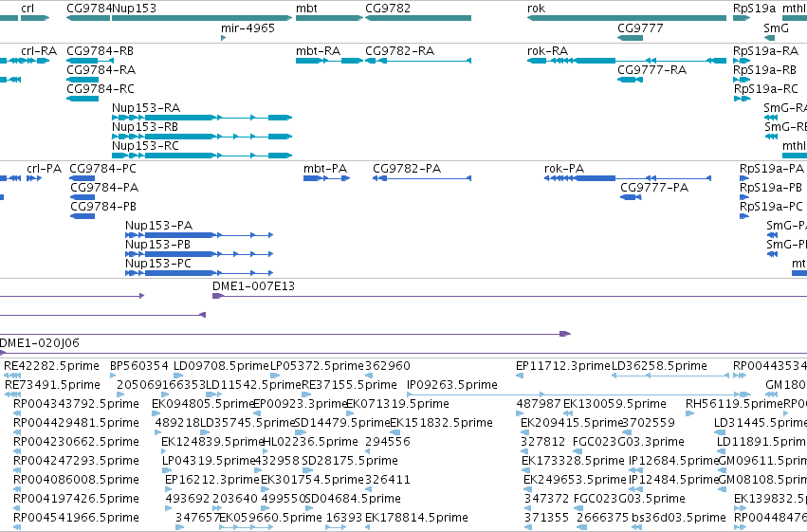Select the RpS19a-PB protein label
This screenshot has width=807, height=532.
coord(770,188)
